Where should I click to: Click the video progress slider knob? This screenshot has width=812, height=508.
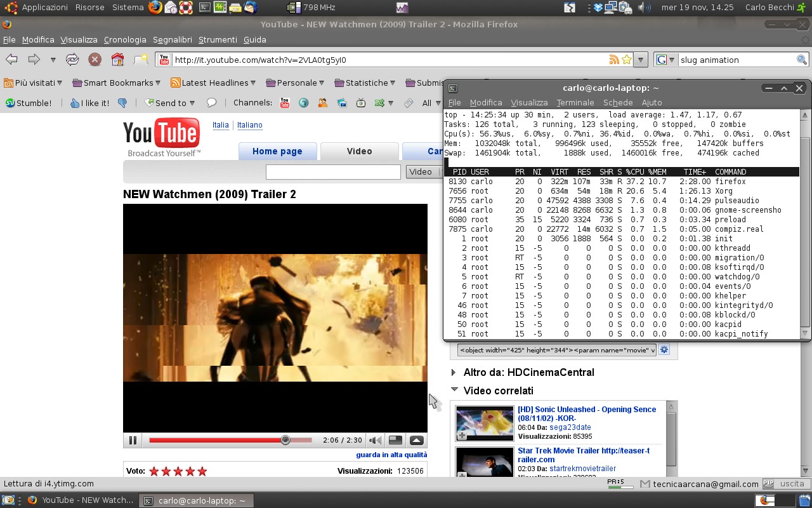[285, 440]
